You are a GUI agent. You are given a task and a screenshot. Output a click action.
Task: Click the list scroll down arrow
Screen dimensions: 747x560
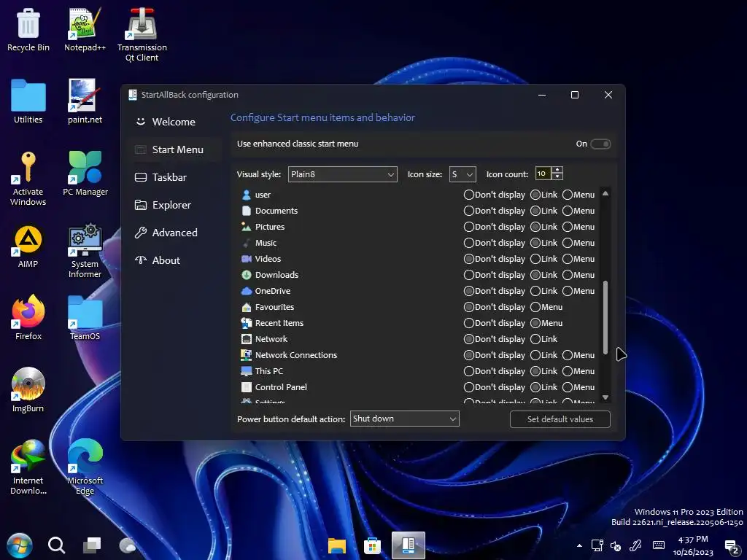pyautogui.click(x=605, y=397)
